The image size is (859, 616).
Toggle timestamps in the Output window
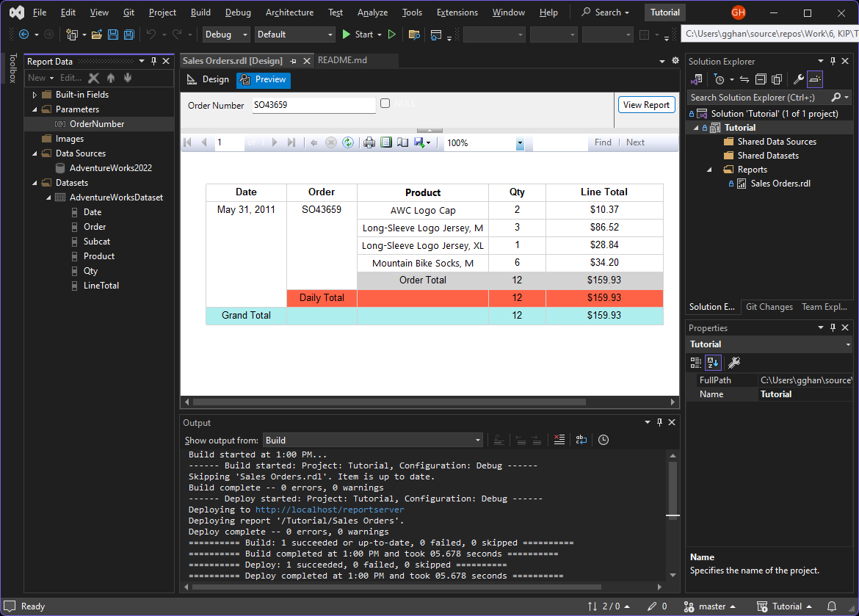click(x=603, y=440)
